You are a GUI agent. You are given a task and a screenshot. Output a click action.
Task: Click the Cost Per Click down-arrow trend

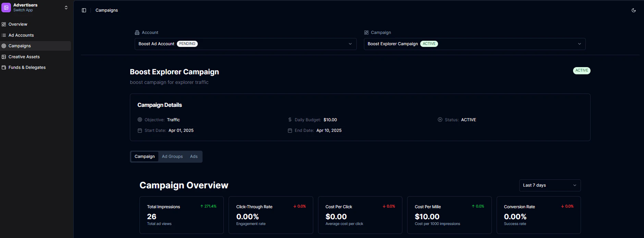pyautogui.click(x=389, y=206)
